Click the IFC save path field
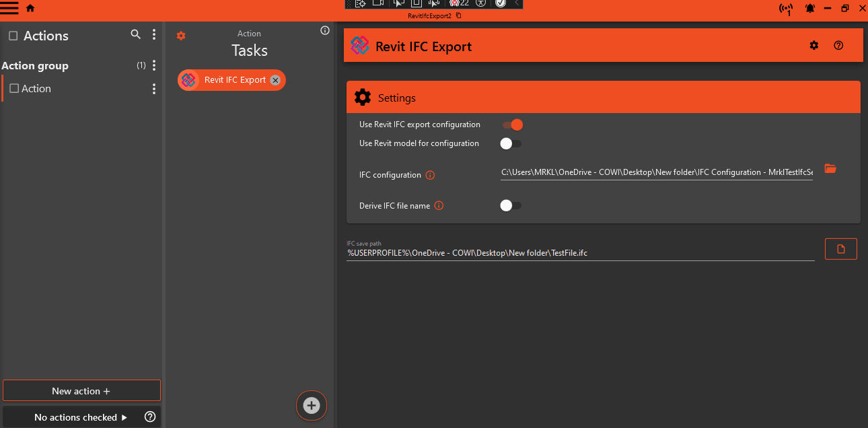The height and width of the screenshot is (428, 868). pos(579,252)
